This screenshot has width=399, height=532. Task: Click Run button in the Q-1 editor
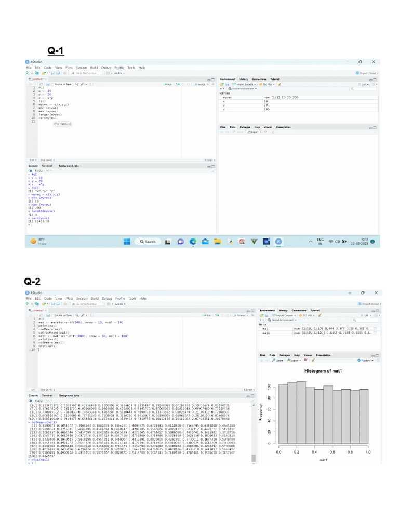[168, 83]
